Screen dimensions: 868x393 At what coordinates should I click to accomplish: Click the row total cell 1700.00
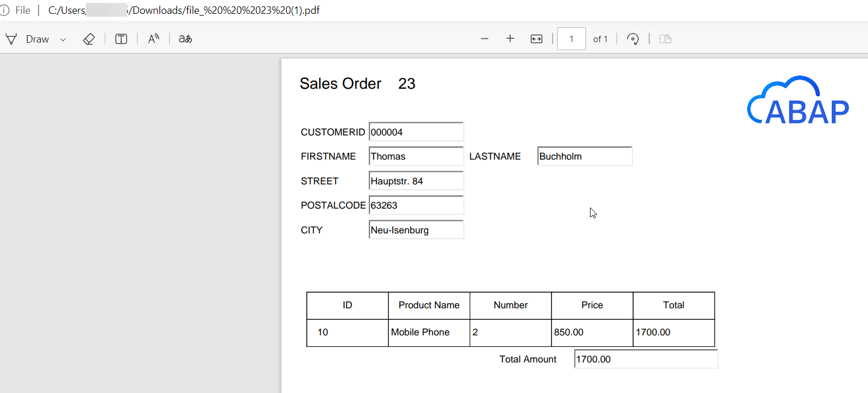[674, 332]
